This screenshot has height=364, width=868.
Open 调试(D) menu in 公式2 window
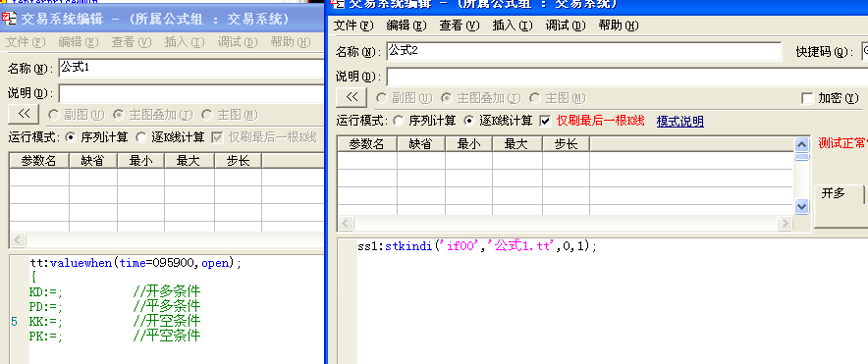(x=566, y=26)
